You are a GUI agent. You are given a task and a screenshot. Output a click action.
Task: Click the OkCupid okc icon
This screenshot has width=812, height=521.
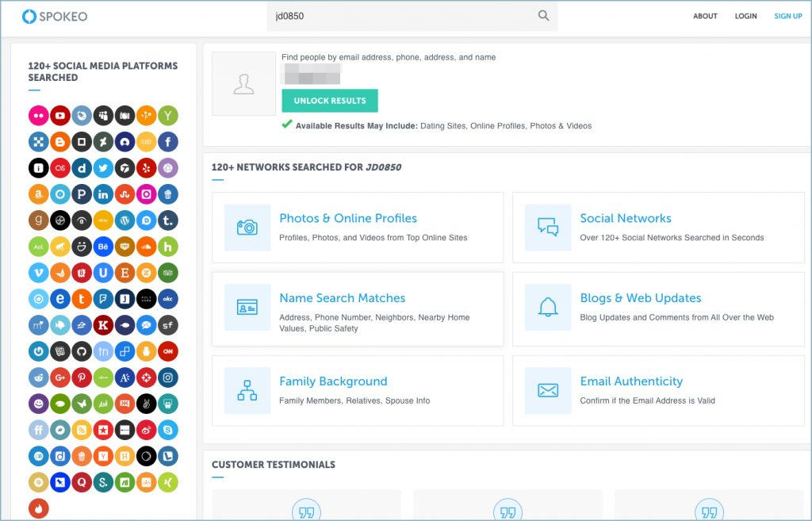(168, 299)
